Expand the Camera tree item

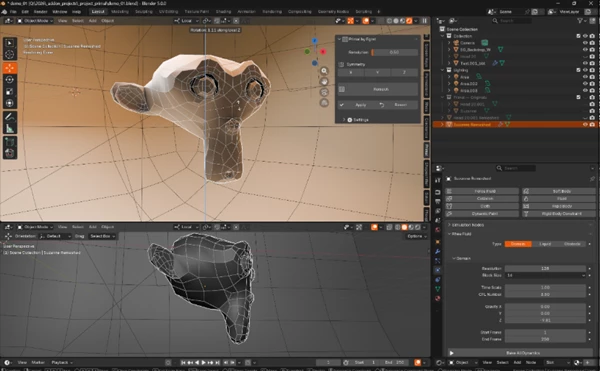point(449,43)
